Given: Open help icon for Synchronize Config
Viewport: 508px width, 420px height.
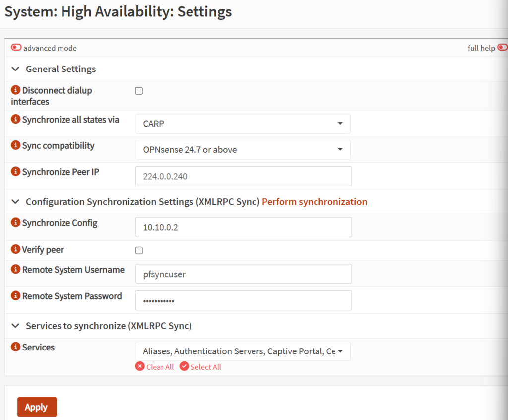Looking at the screenshot, I should tap(16, 223).
